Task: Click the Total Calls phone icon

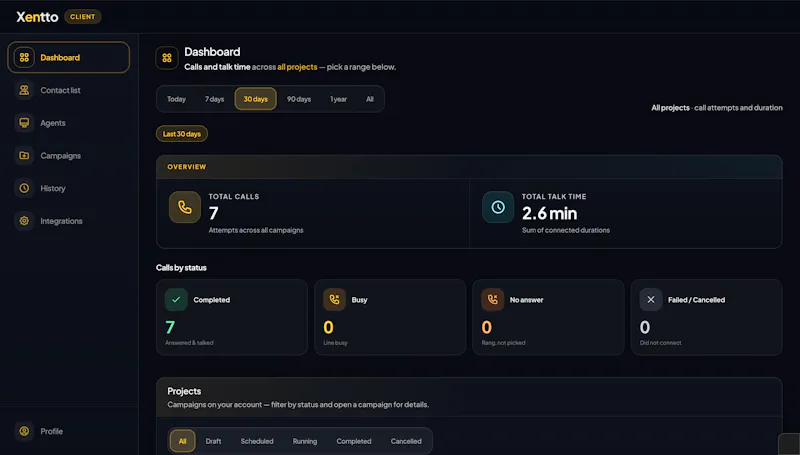Action: tap(185, 207)
